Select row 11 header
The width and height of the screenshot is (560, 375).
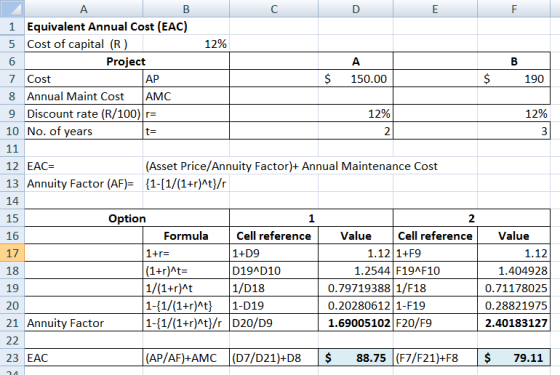click(12, 149)
